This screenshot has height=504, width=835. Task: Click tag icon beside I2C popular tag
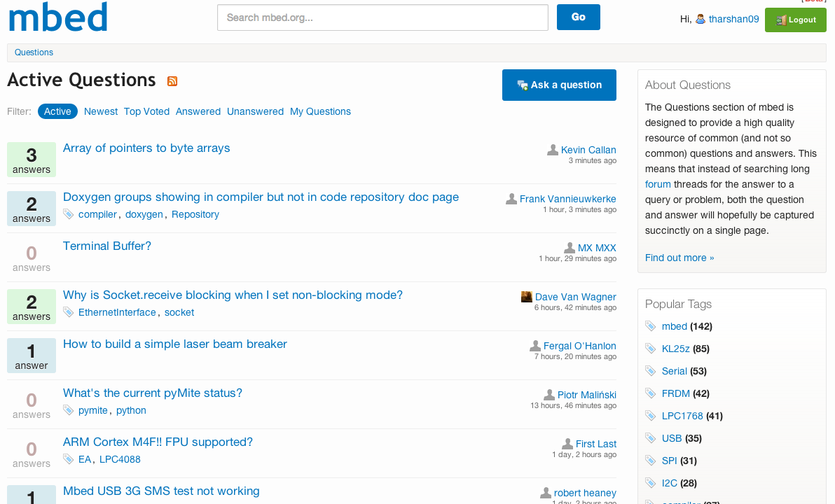pyautogui.click(x=650, y=483)
